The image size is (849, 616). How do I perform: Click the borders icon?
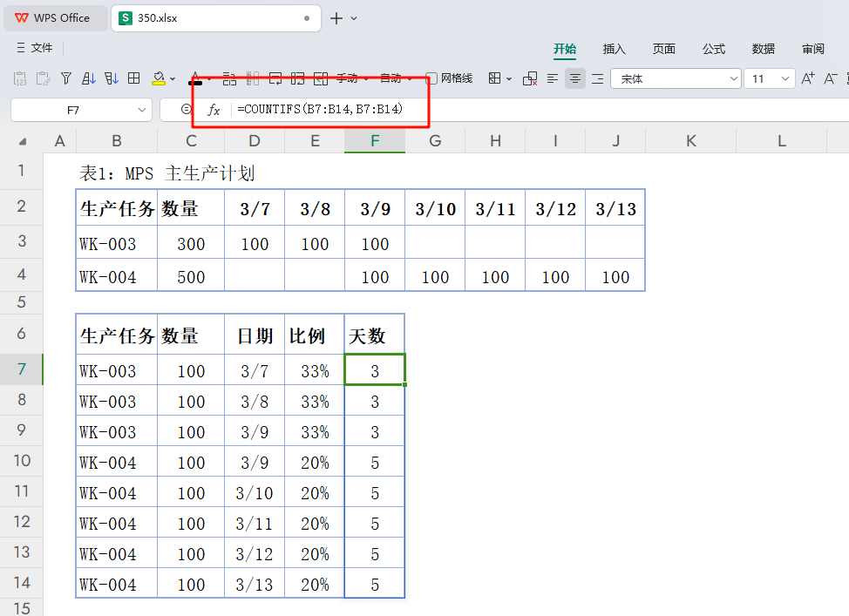click(x=494, y=78)
